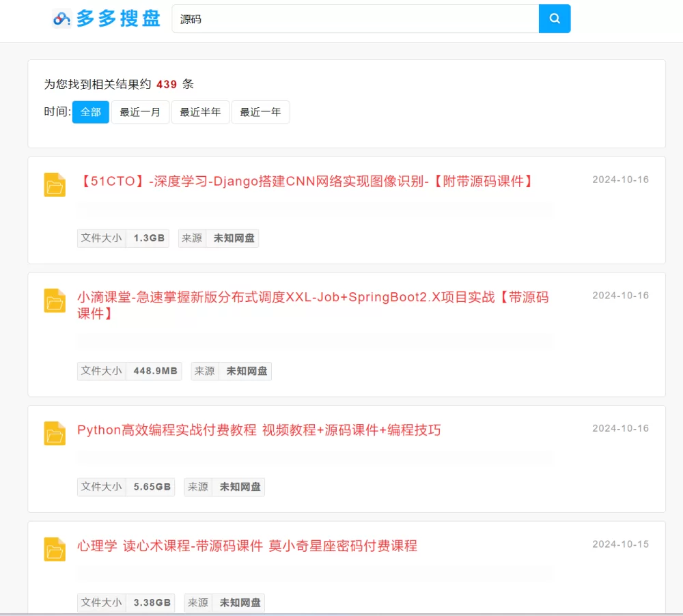Enable the 最近一月 time filter
Viewport: 683px width, 616px height.
click(x=140, y=112)
